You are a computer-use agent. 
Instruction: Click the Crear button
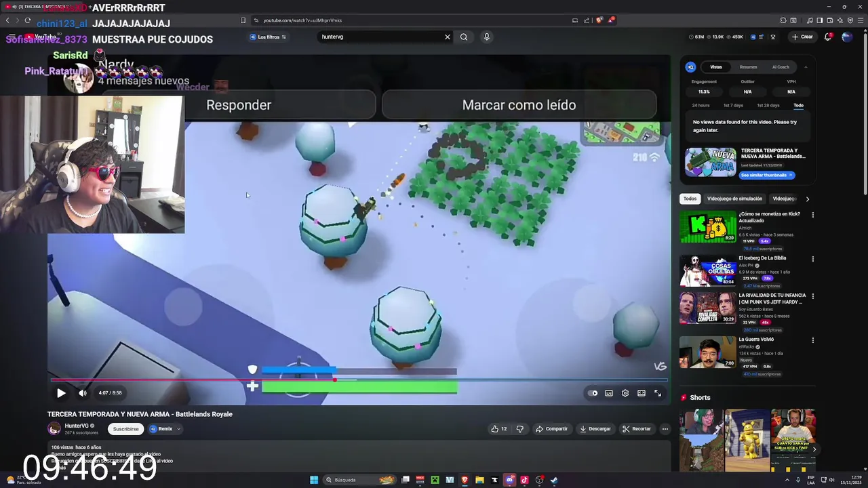(802, 37)
